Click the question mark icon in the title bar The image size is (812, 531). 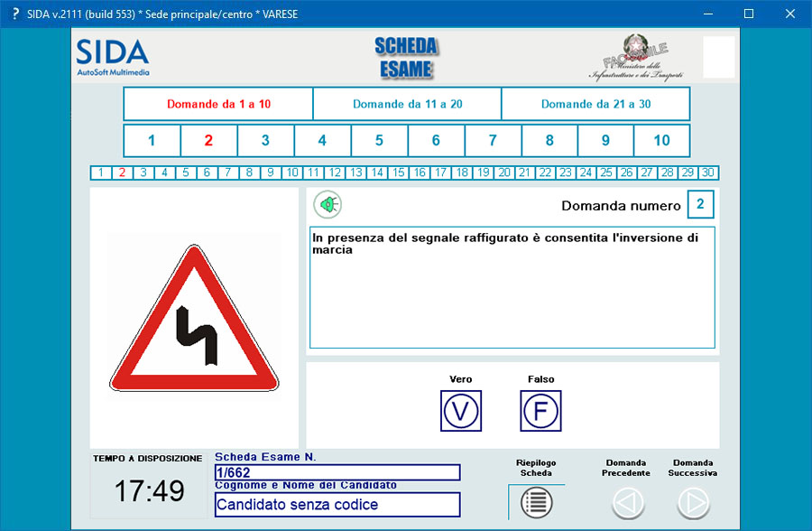click(15, 14)
